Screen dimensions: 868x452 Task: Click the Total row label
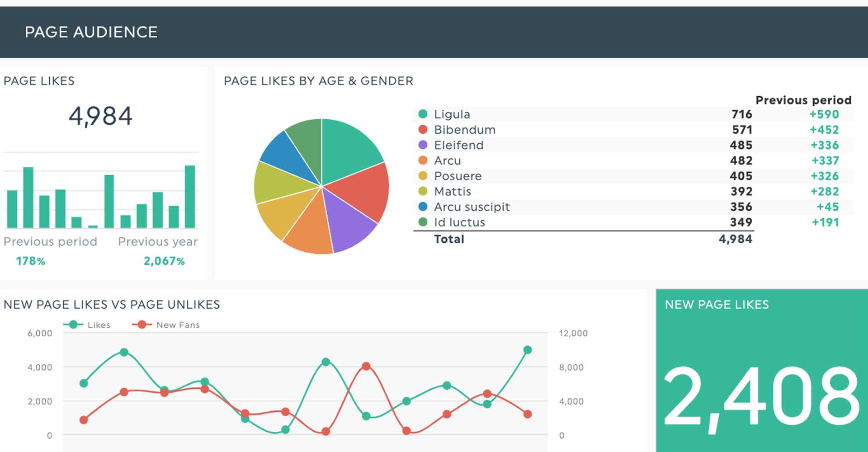449,239
